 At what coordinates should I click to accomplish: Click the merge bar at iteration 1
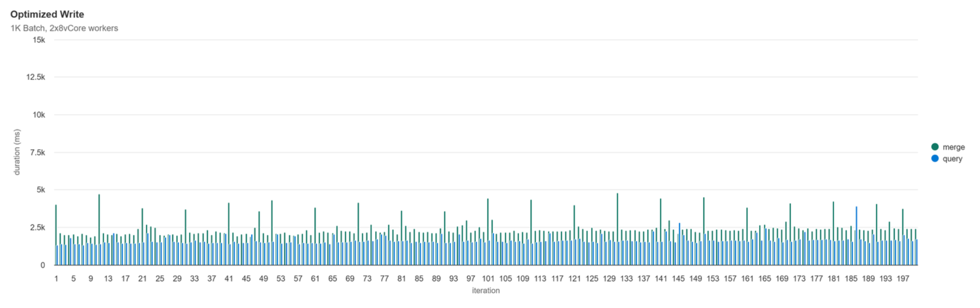tap(56, 235)
